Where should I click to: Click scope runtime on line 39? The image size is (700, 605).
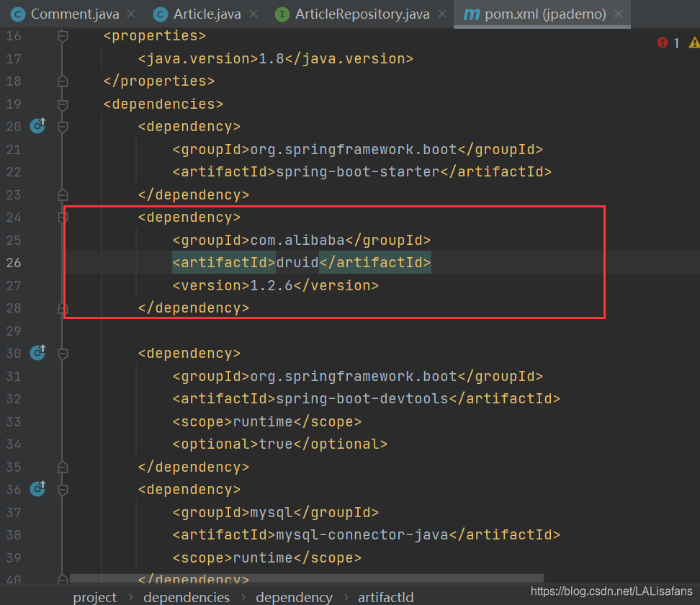coord(267,557)
